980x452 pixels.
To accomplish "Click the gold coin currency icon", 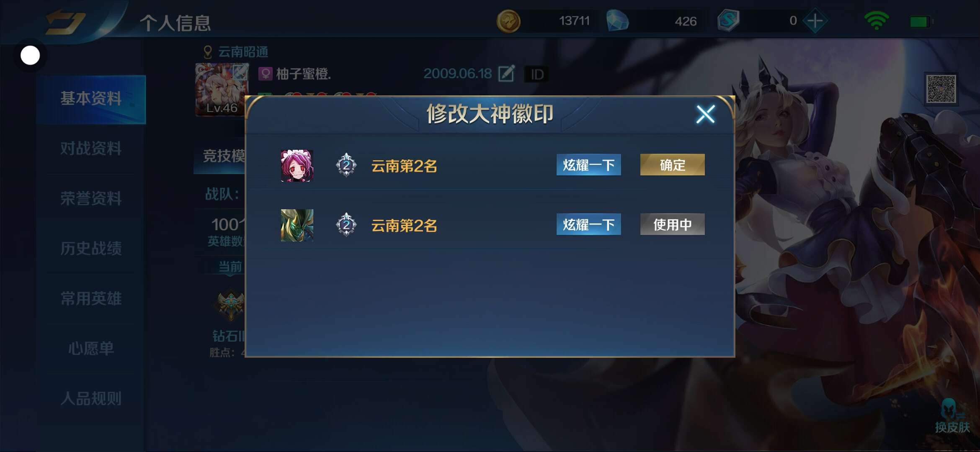I will pyautogui.click(x=508, y=21).
